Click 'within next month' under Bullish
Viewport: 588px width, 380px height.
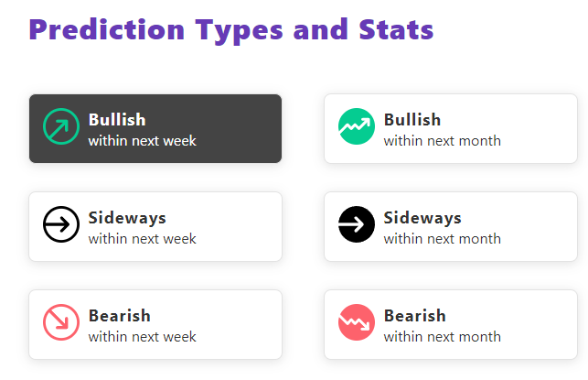pyautogui.click(x=442, y=141)
